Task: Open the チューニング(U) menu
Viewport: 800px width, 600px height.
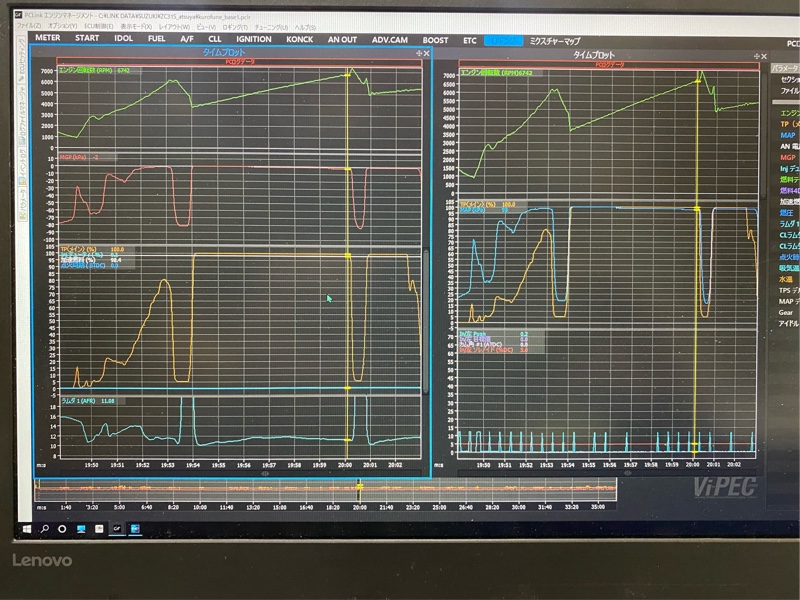Action: coord(271,28)
